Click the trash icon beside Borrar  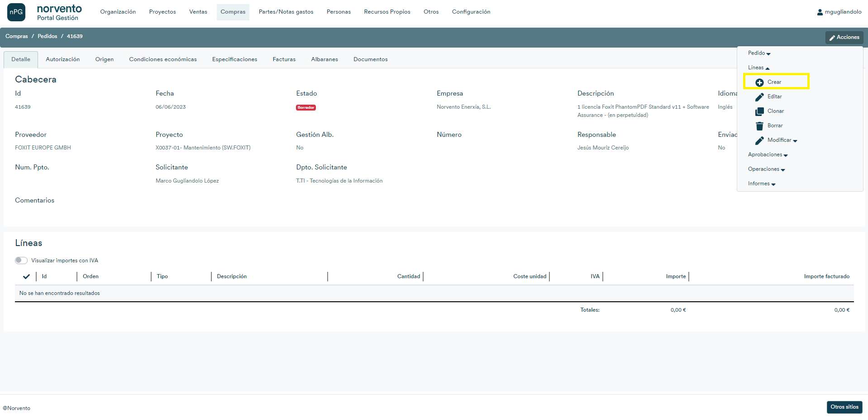(x=759, y=126)
